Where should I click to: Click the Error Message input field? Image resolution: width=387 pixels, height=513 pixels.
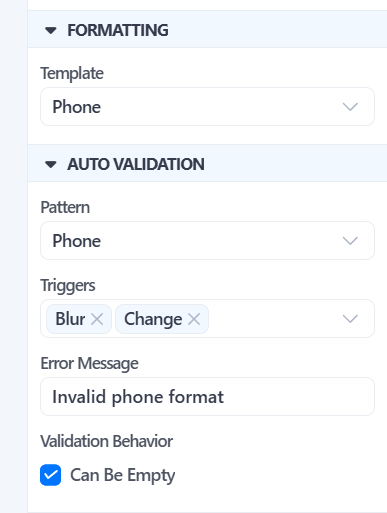[207, 397]
